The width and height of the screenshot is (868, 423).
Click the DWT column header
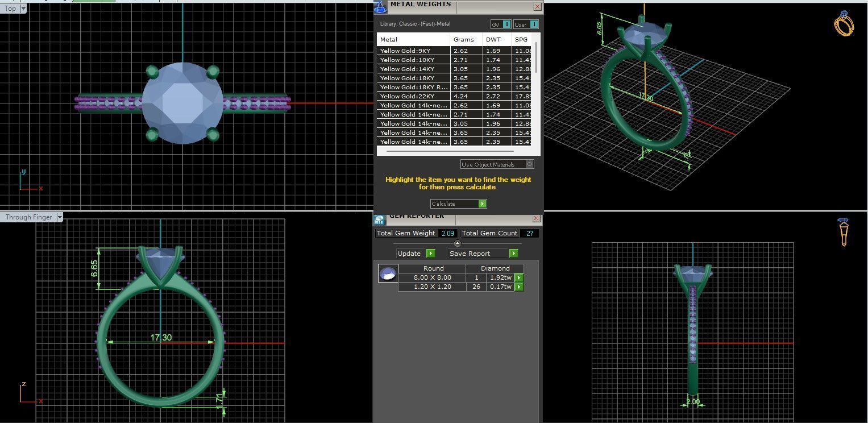pyautogui.click(x=496, y=40)
